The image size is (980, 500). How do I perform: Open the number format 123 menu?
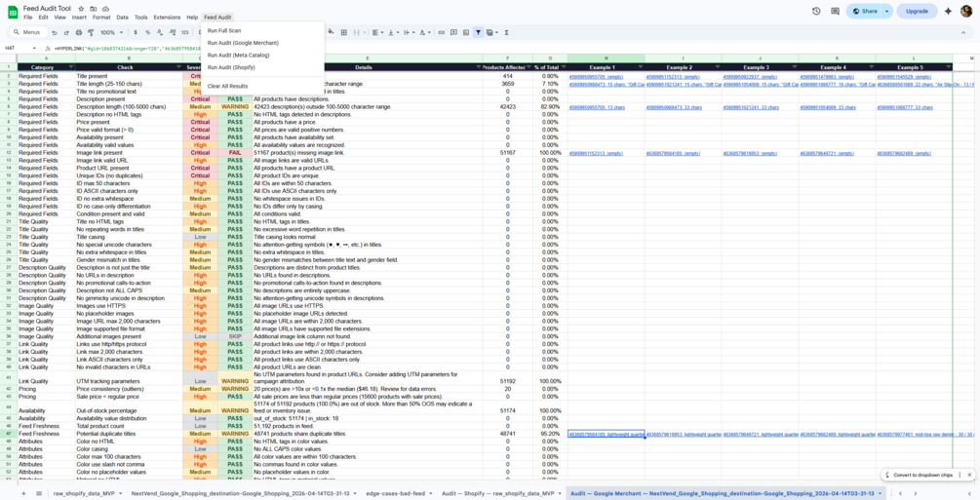[184, 32]
